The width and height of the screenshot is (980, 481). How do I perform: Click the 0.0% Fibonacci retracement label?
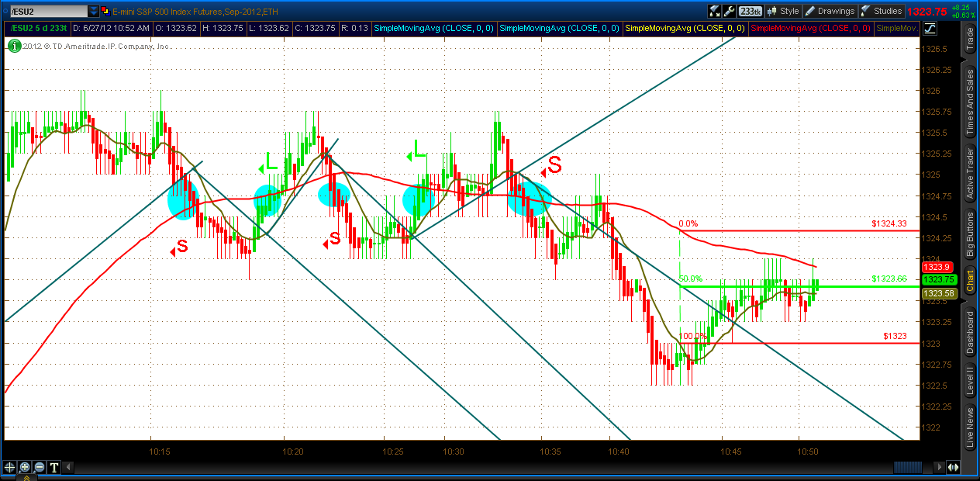click(688, 223)
